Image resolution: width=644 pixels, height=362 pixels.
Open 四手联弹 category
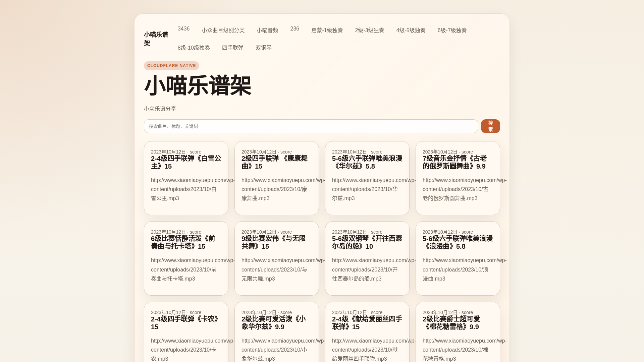click(232, 48)
